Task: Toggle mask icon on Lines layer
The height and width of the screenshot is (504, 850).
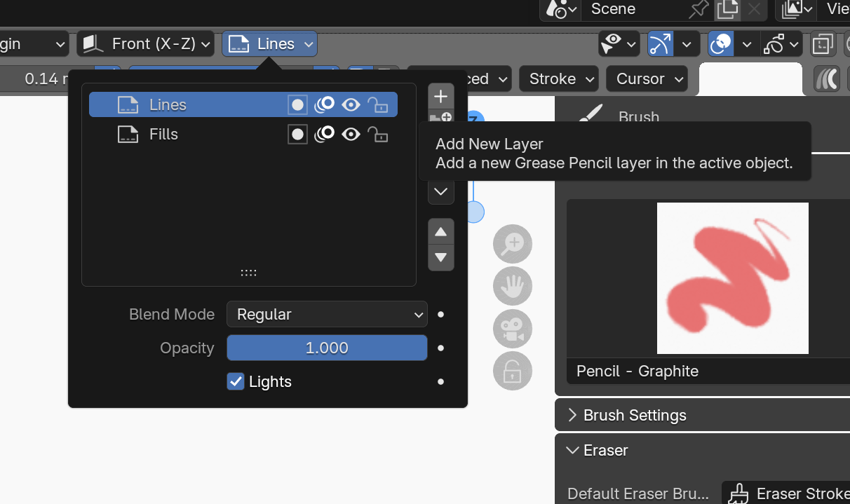Action: tap(297, 105)
